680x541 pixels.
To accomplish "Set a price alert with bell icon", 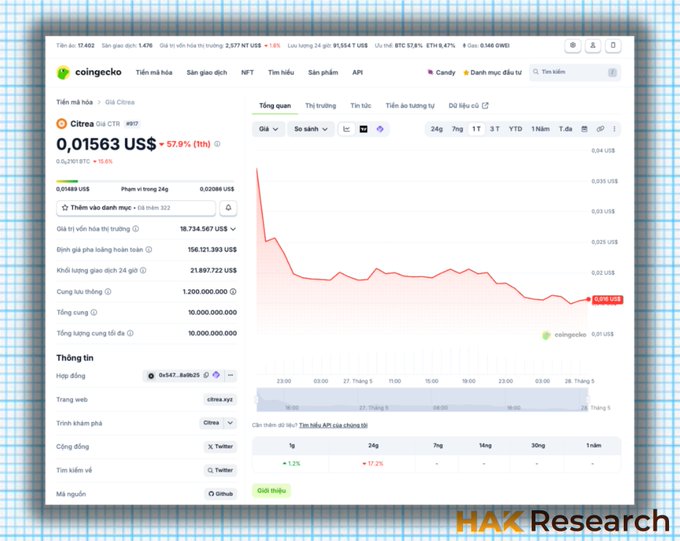I will (228, 208).
